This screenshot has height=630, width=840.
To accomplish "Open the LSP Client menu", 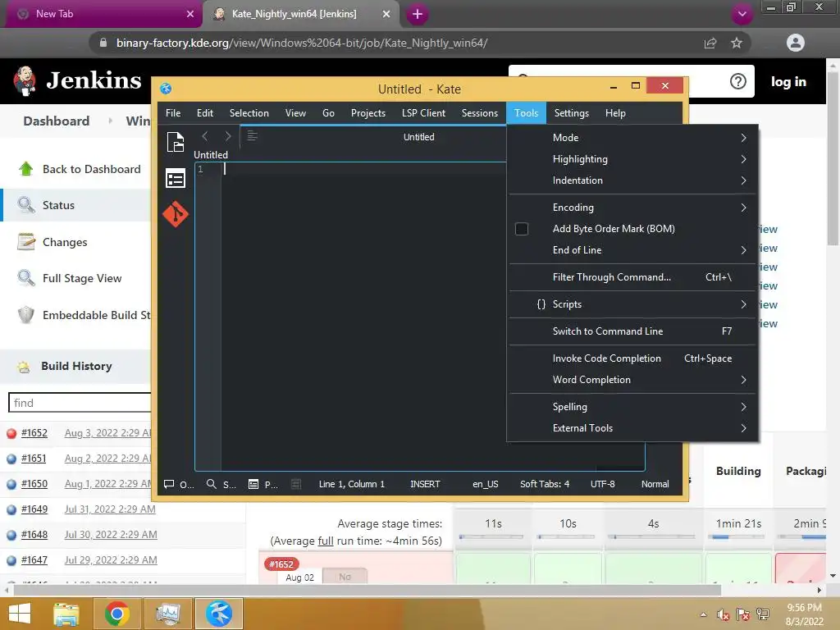I will 423,113.
